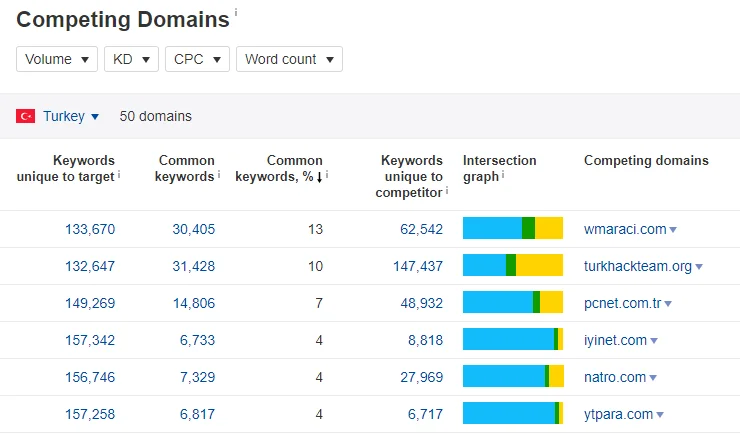740x436 pixels.
Task: Click yellow segment of turkhackteam.org graph
Action: (539, 266)
